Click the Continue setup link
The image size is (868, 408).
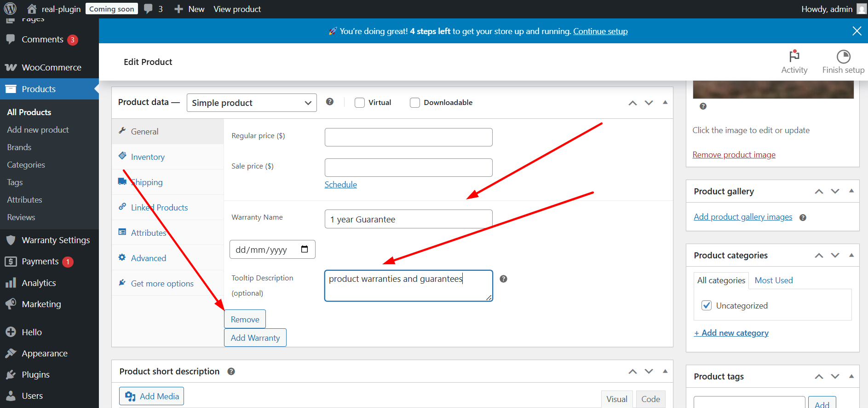coord(600,31)
